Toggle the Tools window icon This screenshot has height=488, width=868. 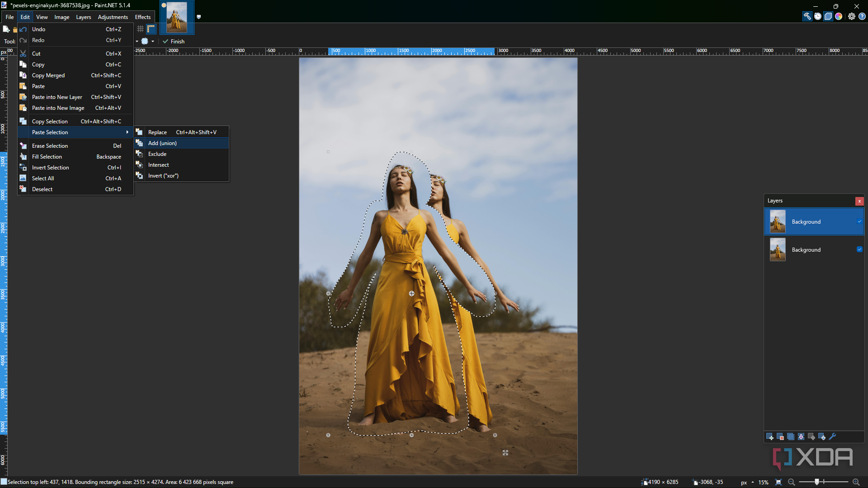point(807,16)
